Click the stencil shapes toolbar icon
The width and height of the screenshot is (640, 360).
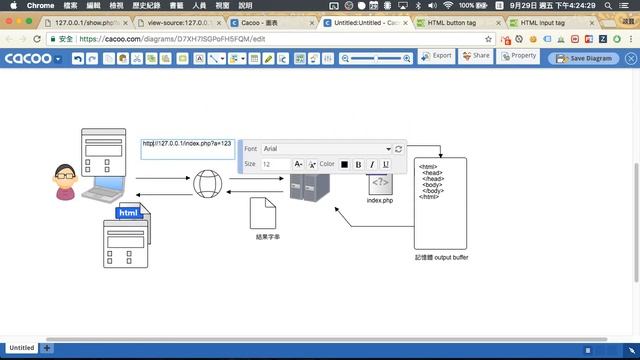click(234, 59)
